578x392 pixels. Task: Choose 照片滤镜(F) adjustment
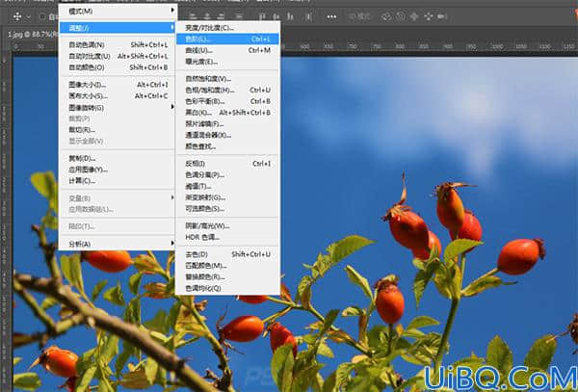[x=227, y=124]
